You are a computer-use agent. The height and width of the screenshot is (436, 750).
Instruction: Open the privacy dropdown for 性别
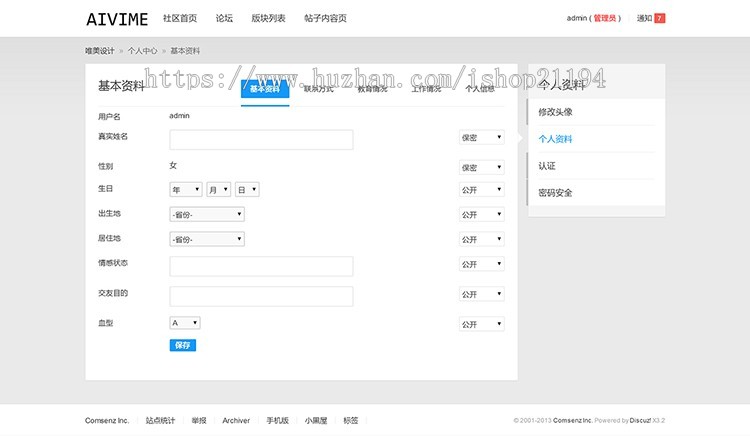[x=481, y=167]
